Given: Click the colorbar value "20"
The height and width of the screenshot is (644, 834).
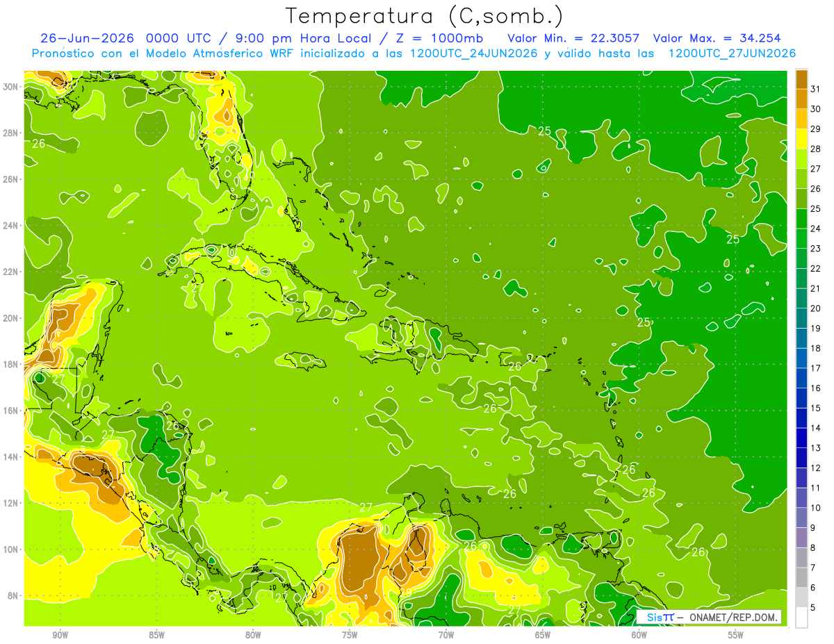Looking at the screenshot, I should [x=816, y=308].
